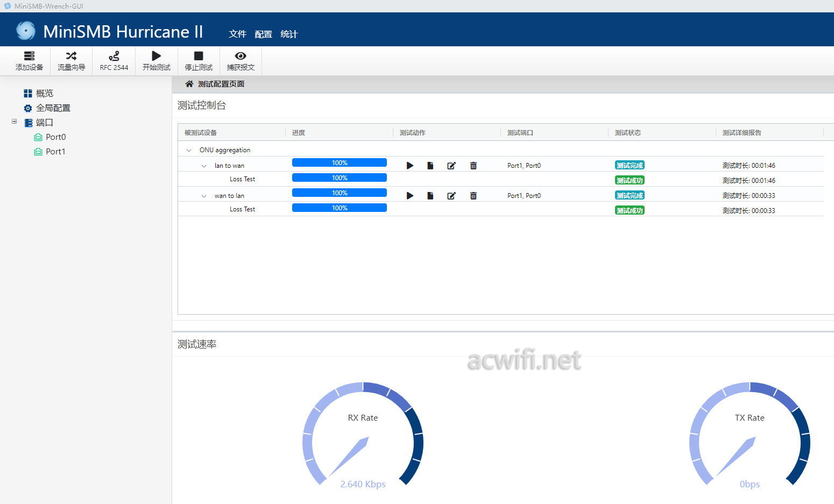
Task: Select Port0 in the sidebar
Action: [x=55, y=137]
